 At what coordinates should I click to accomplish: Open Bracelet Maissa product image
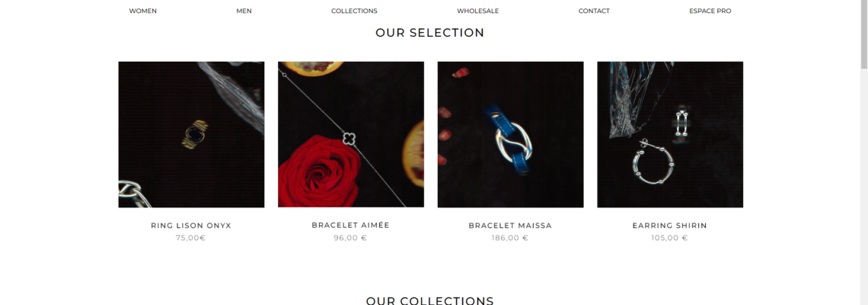510,135
